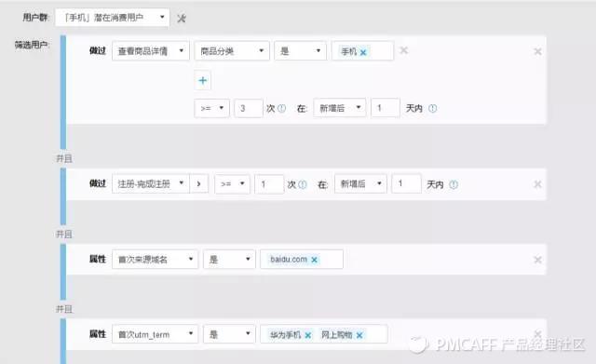Open the 首次来源域名 attribute dropdown
Screen dimensions: 596x364
click(155, 259)
